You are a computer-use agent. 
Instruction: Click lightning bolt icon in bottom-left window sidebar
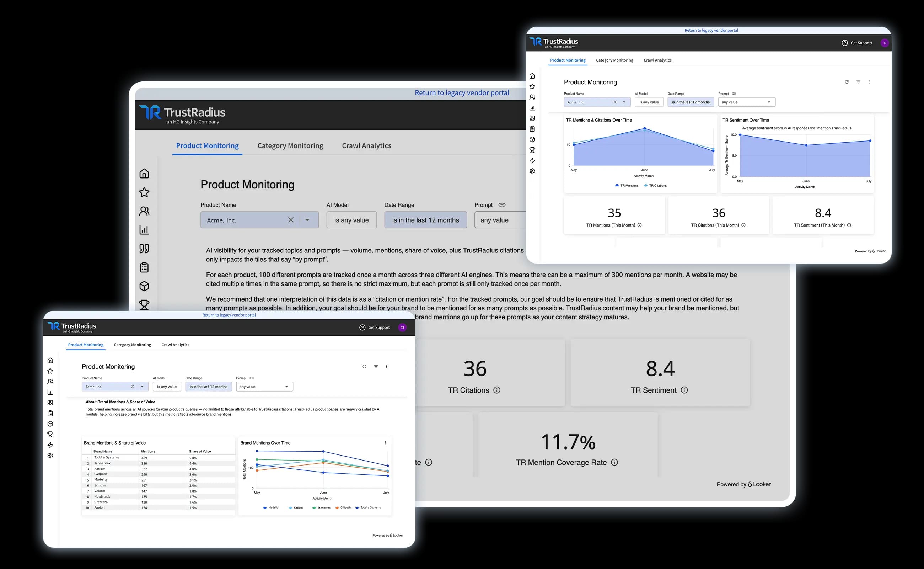click(x=50, y=445)
